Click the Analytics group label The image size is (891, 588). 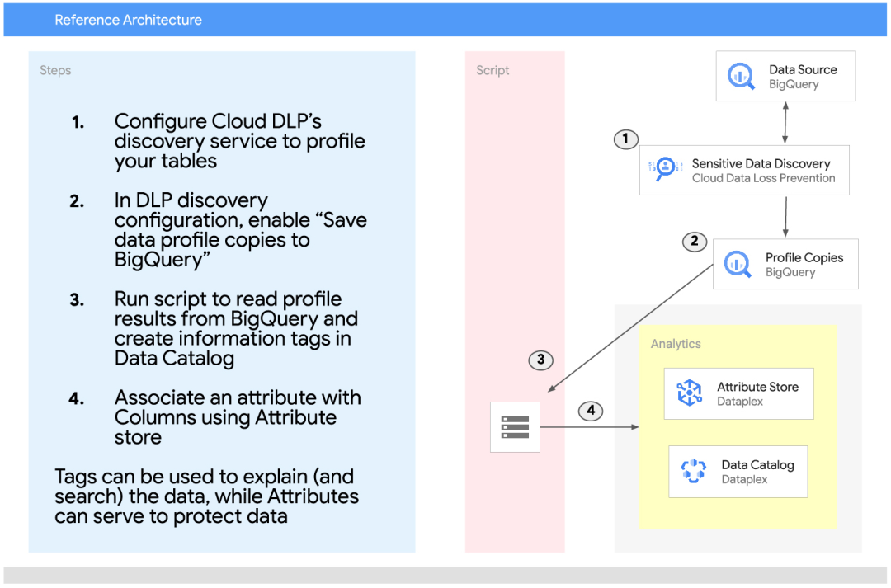[676, 344]
